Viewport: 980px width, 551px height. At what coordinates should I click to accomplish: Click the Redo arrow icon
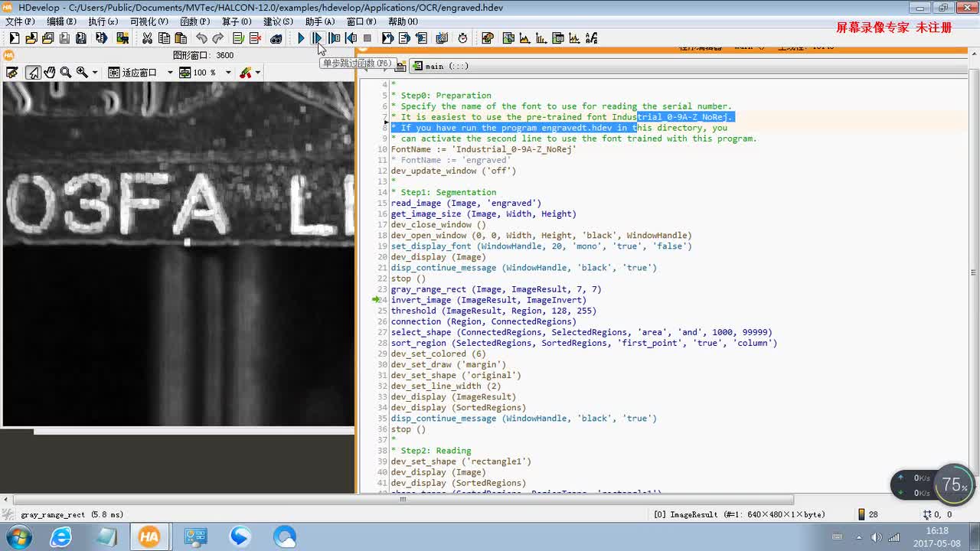218,38
